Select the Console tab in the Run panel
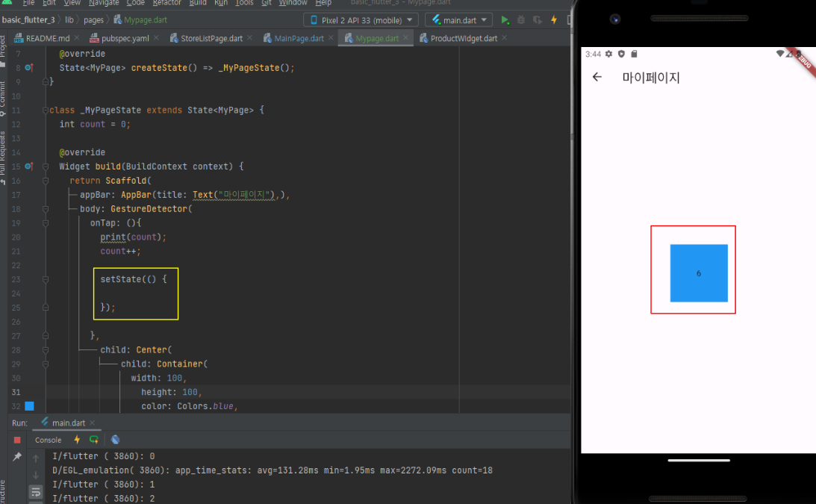 (48, 440)
